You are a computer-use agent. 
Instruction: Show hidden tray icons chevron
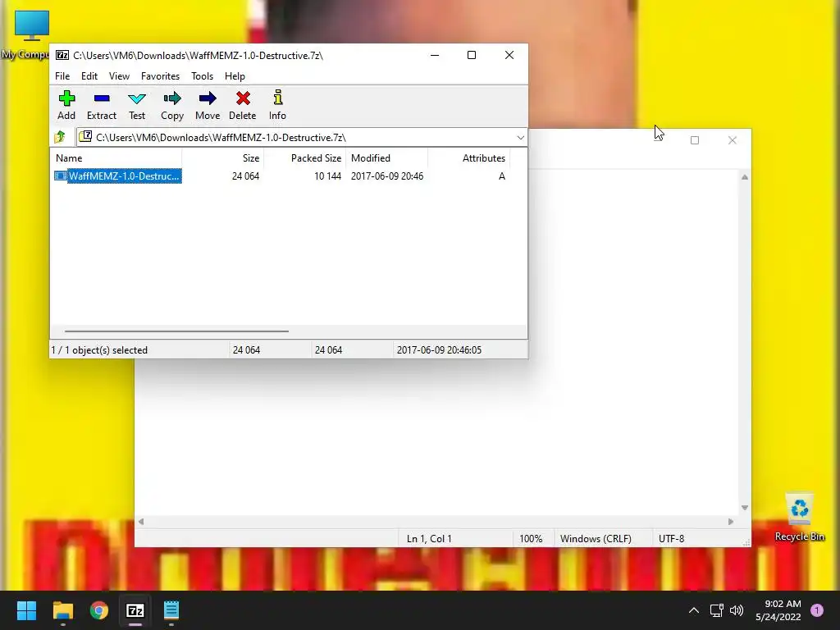[x=694, y=610]
